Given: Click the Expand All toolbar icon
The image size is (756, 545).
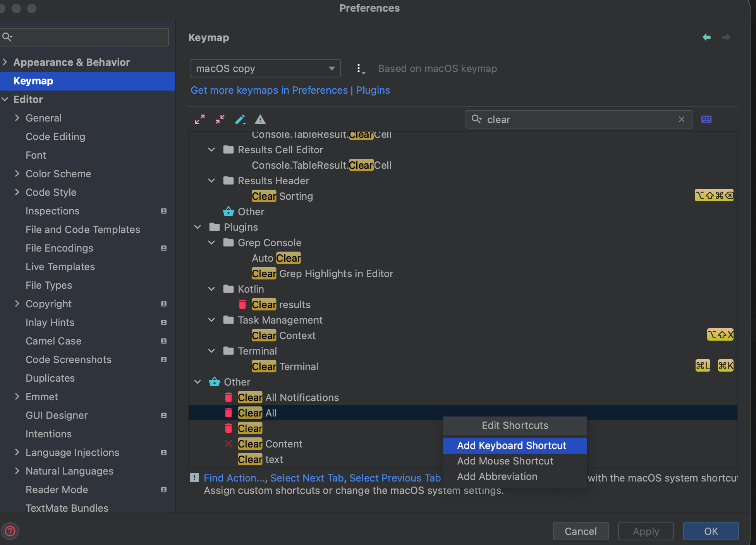Looking at the screenshot, I should (x=200, y=119).
